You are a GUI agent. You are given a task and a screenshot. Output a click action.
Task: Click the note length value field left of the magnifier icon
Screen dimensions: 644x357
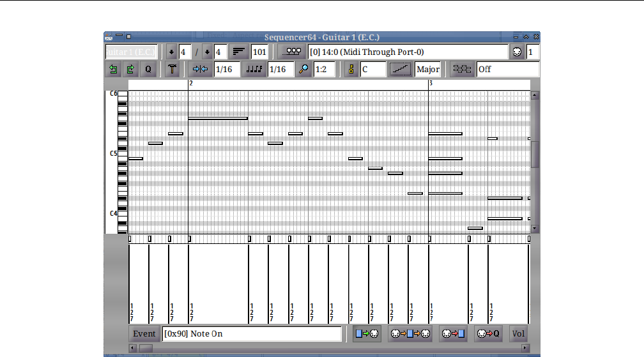point(281,70)
